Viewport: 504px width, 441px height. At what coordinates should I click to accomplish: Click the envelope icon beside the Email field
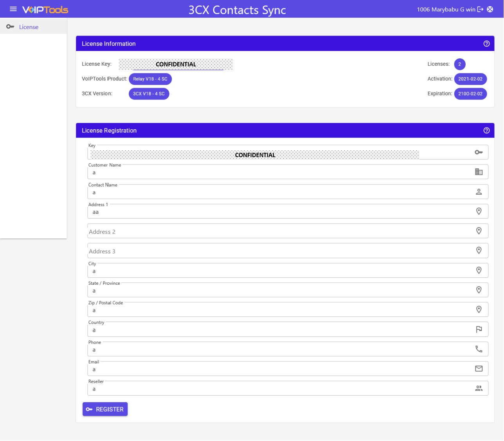pos(479,369)
